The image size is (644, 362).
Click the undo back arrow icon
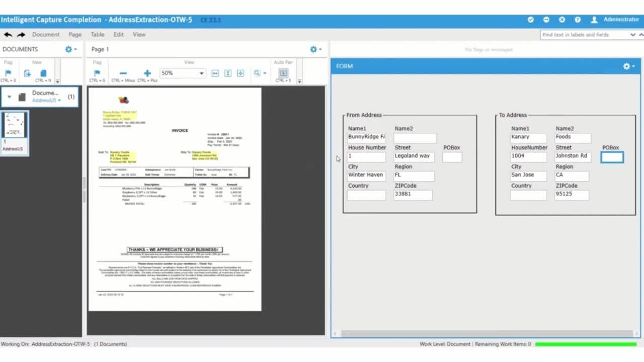(x=8, y=35)
